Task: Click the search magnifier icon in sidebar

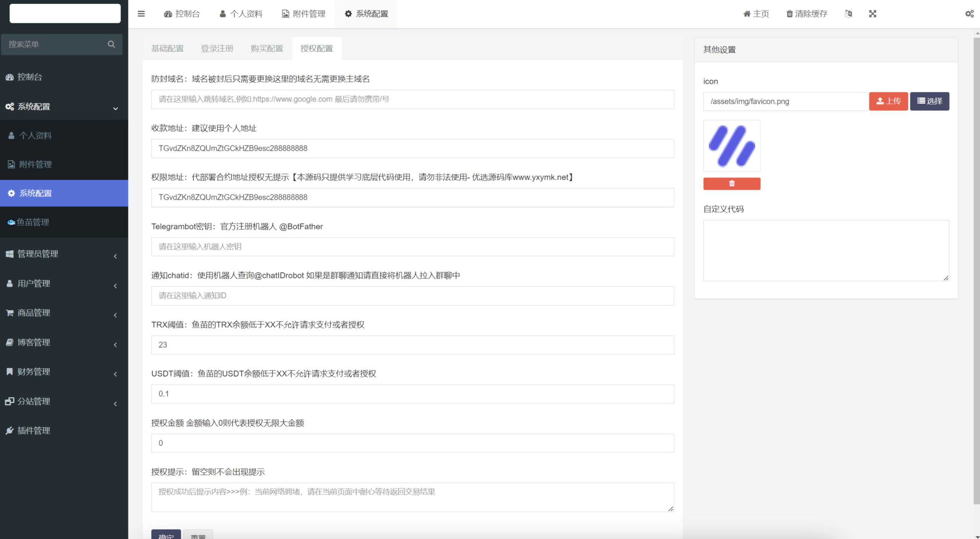Action: point(111,44)
